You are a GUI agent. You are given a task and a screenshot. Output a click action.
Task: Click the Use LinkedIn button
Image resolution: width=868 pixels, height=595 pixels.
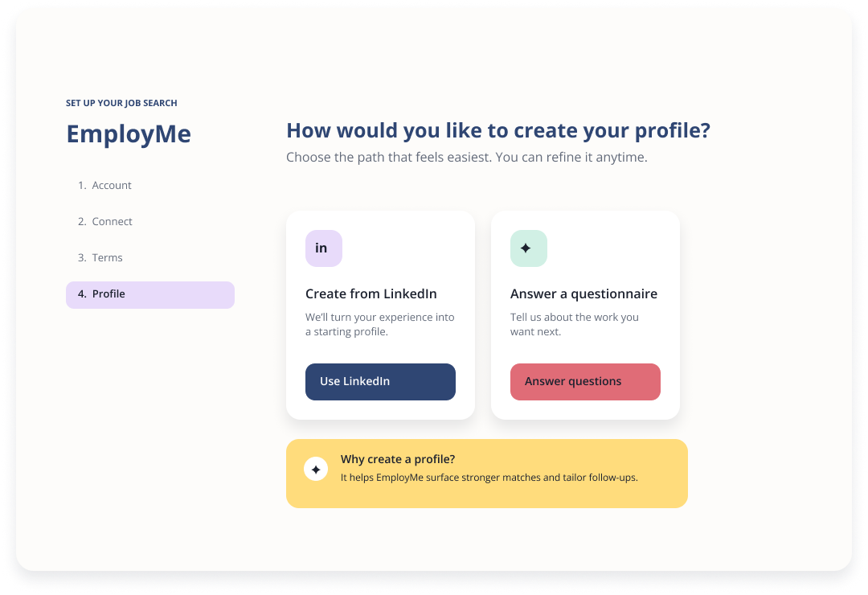point(380,382)
